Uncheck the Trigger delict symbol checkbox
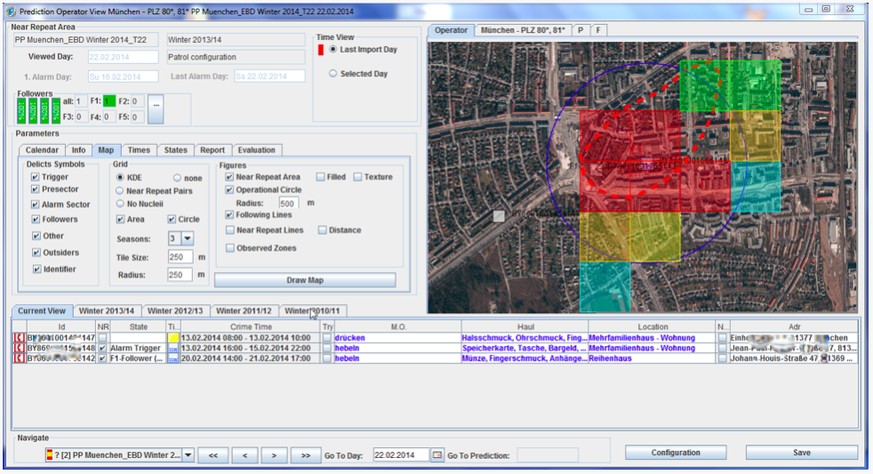Viewport: 873px width, 474px height. pos(35,177)
